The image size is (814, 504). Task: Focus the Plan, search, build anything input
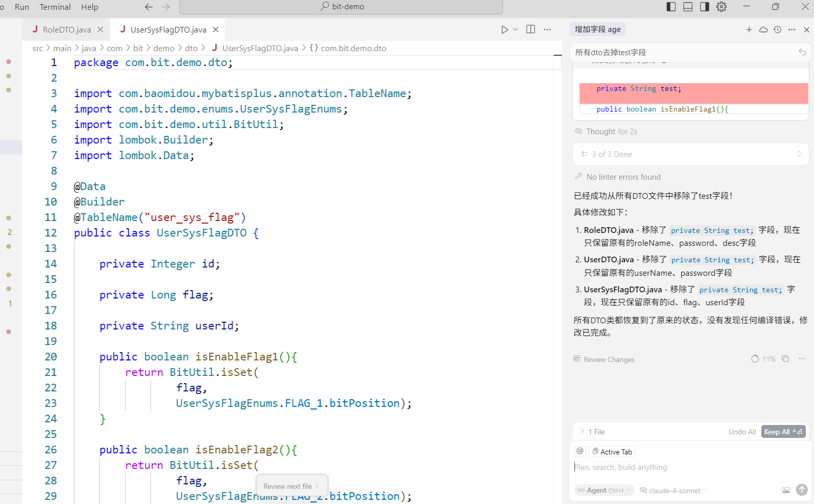(690, 467)
